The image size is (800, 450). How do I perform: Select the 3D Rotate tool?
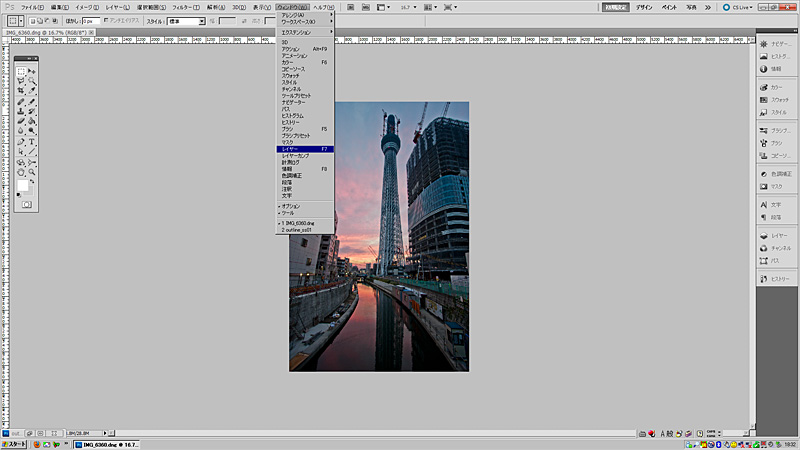coord(21,163)
